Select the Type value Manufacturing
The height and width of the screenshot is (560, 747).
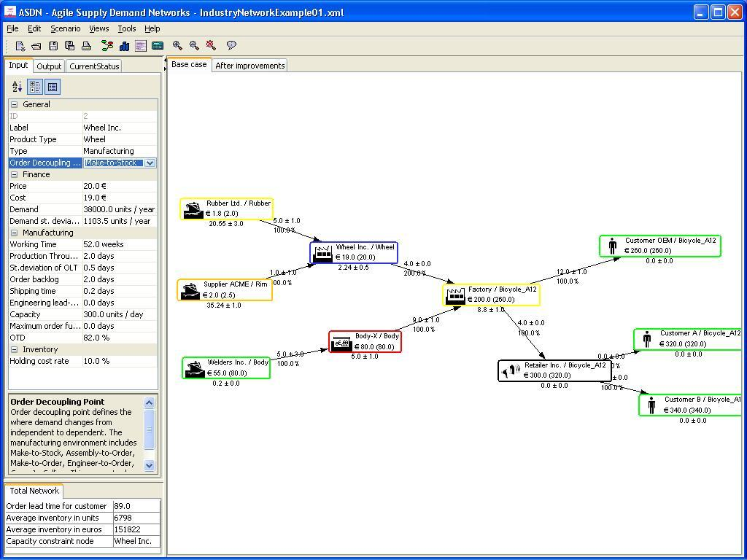(120, 151)
